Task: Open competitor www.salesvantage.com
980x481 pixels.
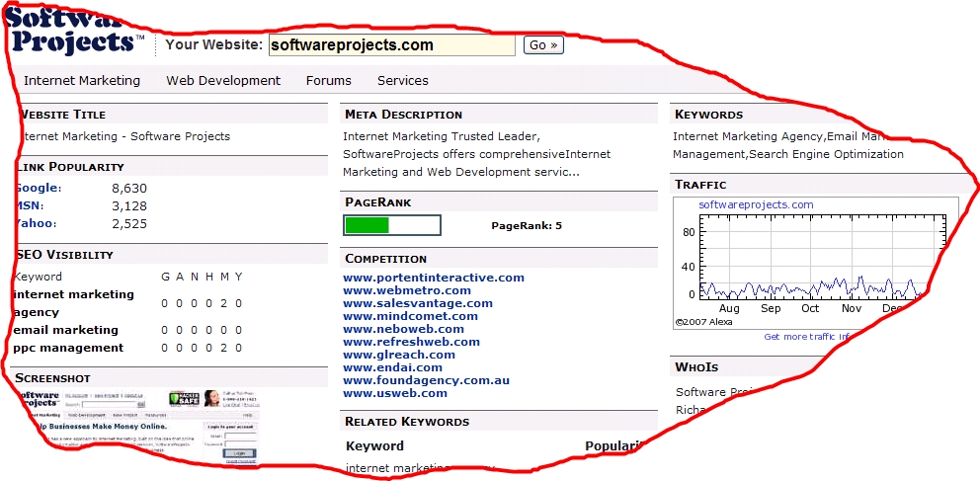Action: pyautogui.click(x=418, y=303)
